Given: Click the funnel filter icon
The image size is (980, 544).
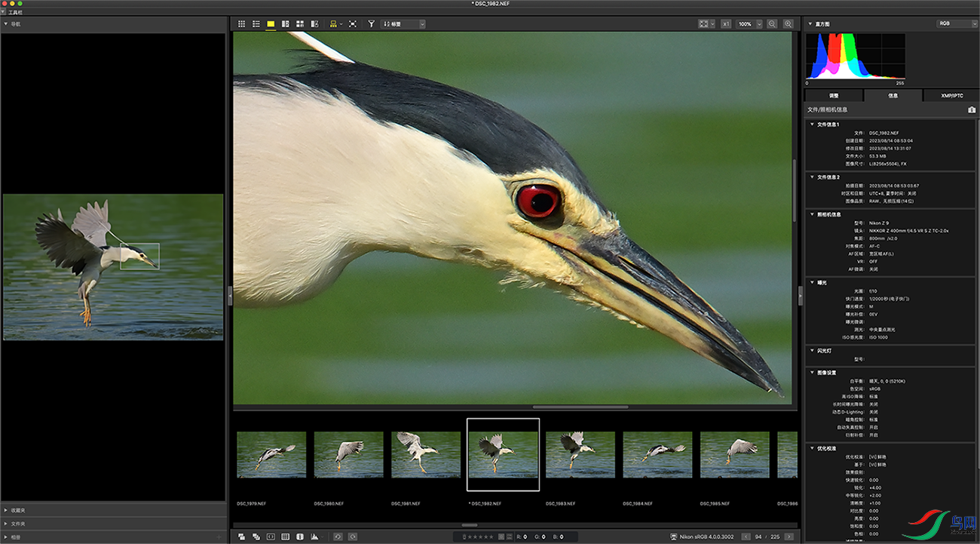Looking at the screenshot, I should (371, 24).
